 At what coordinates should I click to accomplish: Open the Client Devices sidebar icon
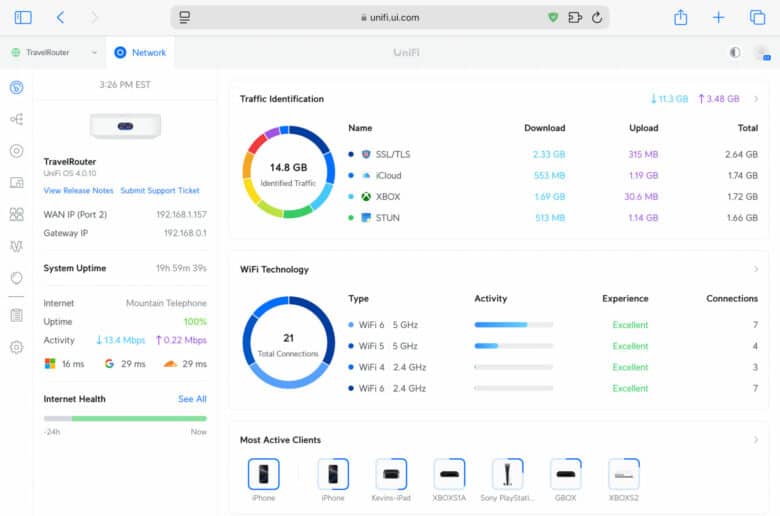point(16,183)
